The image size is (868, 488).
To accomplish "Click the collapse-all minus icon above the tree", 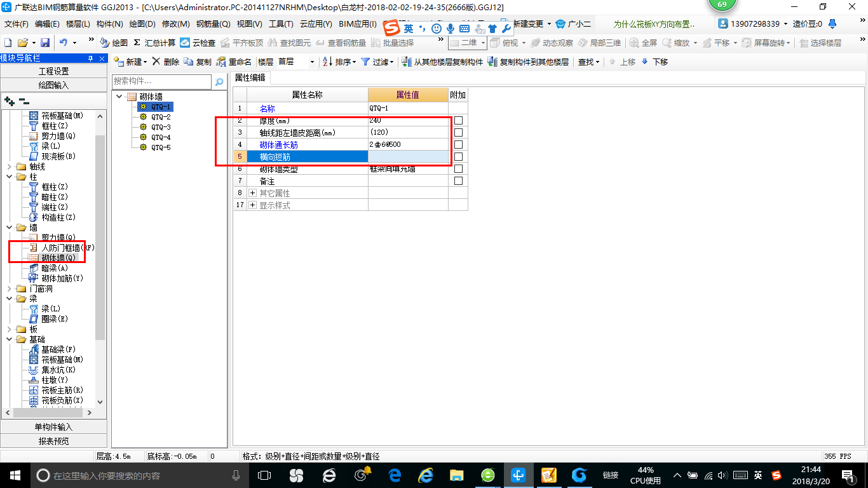I will click(x=24, y=101).
